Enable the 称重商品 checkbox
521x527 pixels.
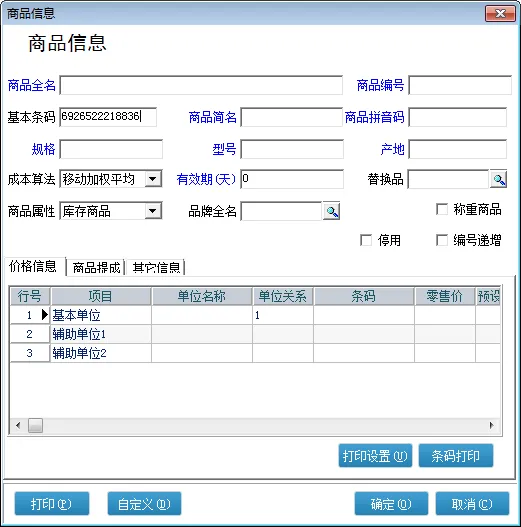[441, 209]
